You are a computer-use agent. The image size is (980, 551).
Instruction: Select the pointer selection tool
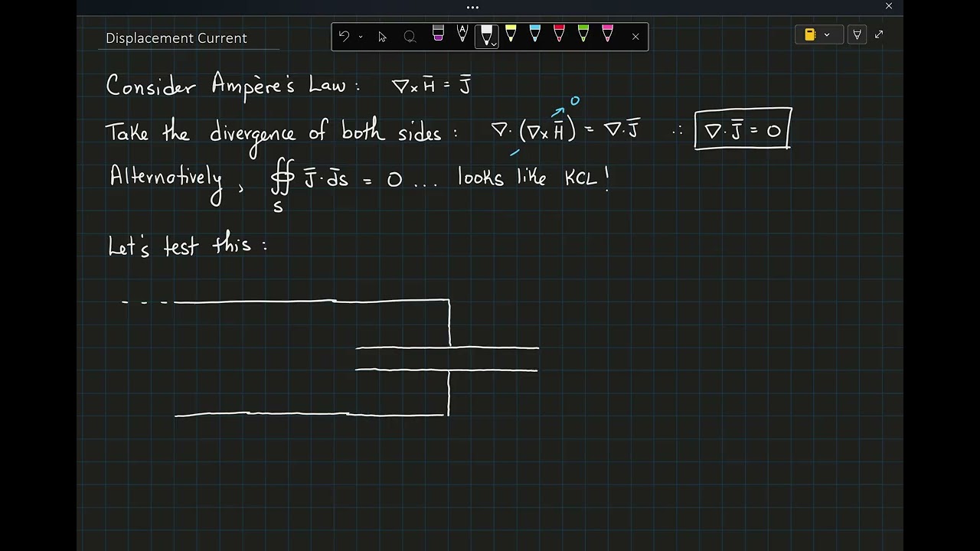click(383, 36)
